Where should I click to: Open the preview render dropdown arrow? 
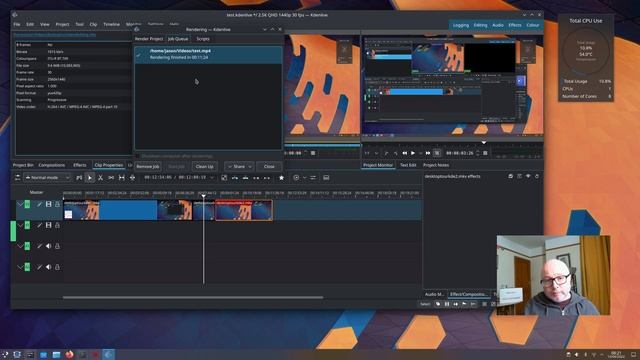coord(304,178)
